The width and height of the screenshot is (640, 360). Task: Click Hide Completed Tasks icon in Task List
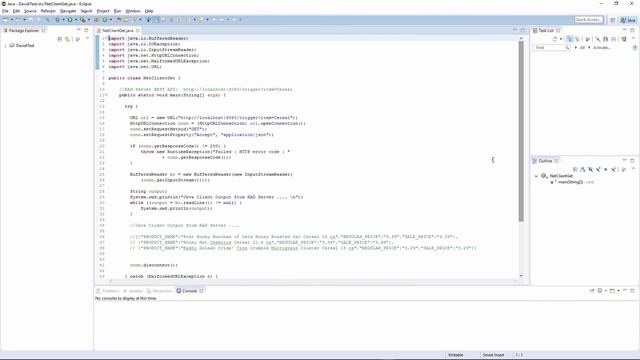pos(598,39)
